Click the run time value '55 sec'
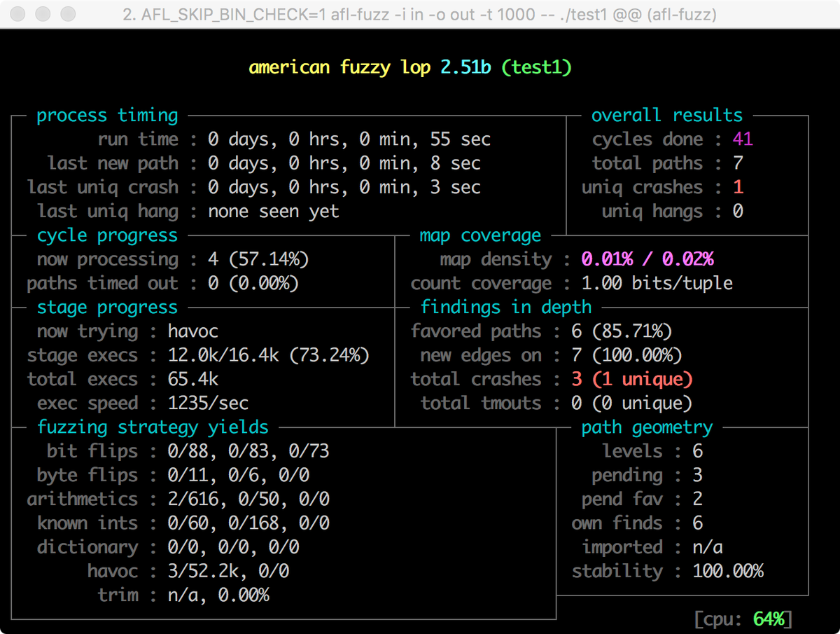 click(460, 139)
